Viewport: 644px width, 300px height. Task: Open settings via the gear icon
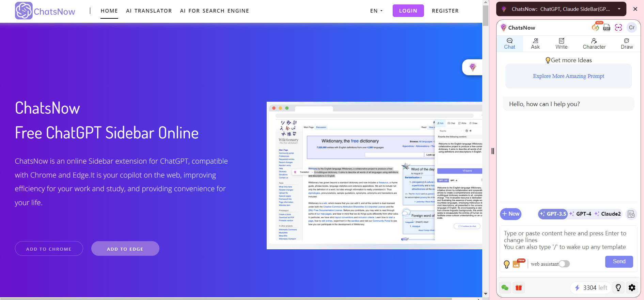pyautogui.click(x=632, y=288)
